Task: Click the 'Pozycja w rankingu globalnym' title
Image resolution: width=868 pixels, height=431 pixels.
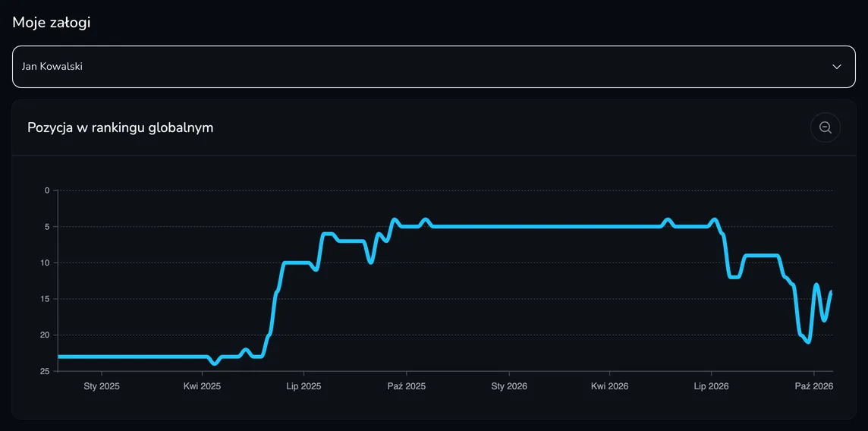Action: point(121,127)
